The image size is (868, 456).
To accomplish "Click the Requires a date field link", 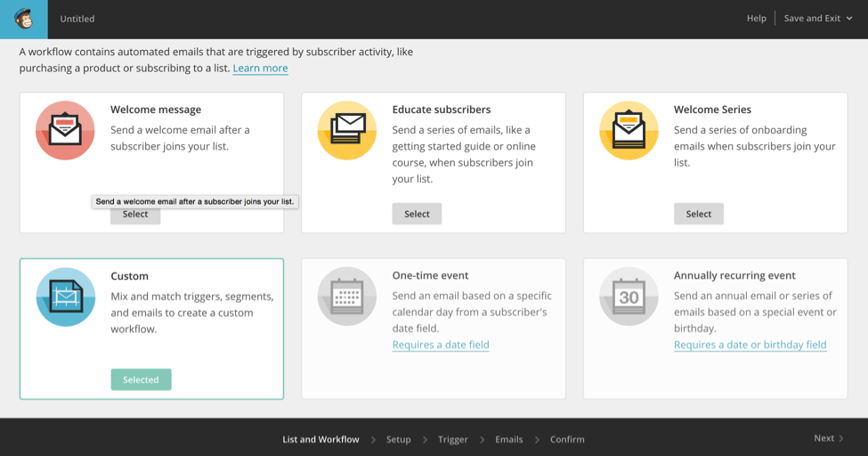I will [x=441, y=345].
